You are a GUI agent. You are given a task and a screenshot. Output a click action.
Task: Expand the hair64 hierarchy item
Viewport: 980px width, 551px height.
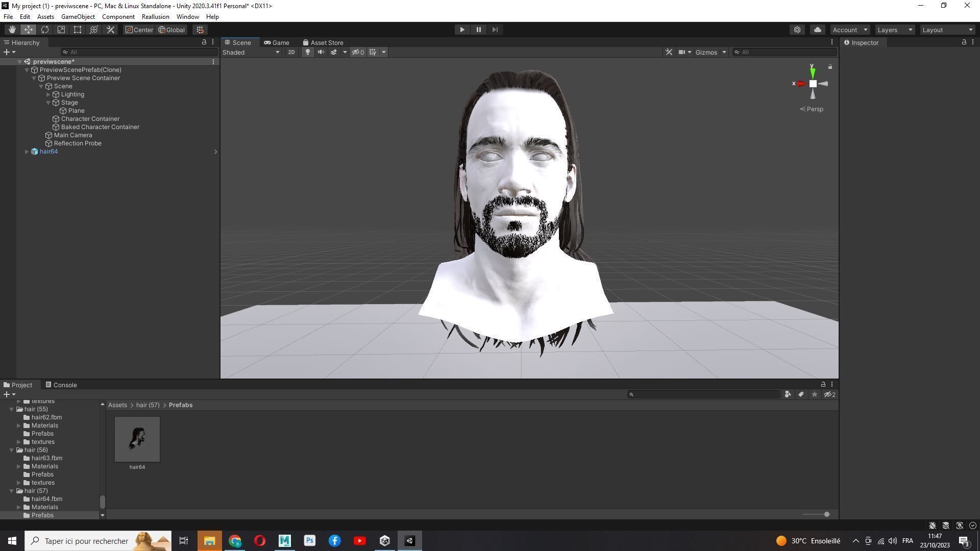coord(27,152)
